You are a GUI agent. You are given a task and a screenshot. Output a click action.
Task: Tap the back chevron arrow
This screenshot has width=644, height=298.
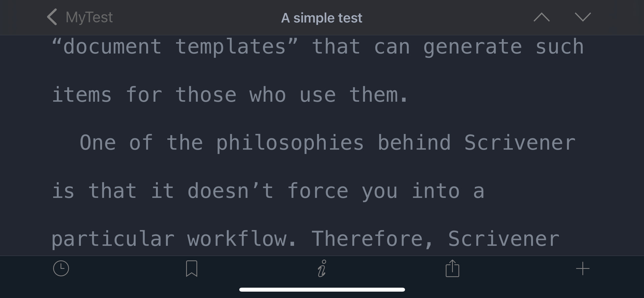pyautogui.click(x=52, y=17)
